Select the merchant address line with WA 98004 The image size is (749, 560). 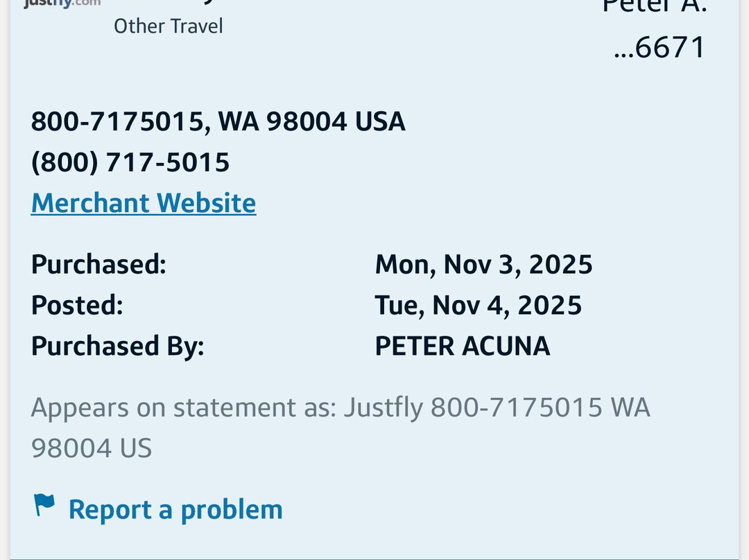tap(218, 121)
